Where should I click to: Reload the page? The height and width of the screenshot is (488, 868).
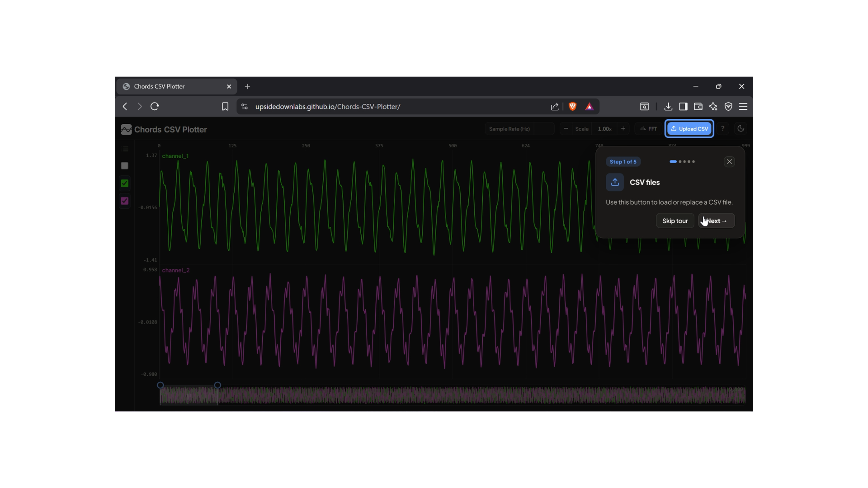[x=155, y=107]
